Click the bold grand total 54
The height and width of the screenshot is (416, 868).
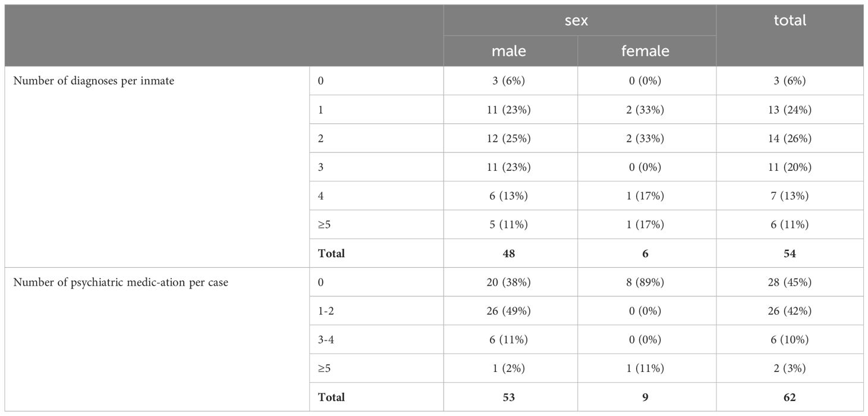point(790,254)
